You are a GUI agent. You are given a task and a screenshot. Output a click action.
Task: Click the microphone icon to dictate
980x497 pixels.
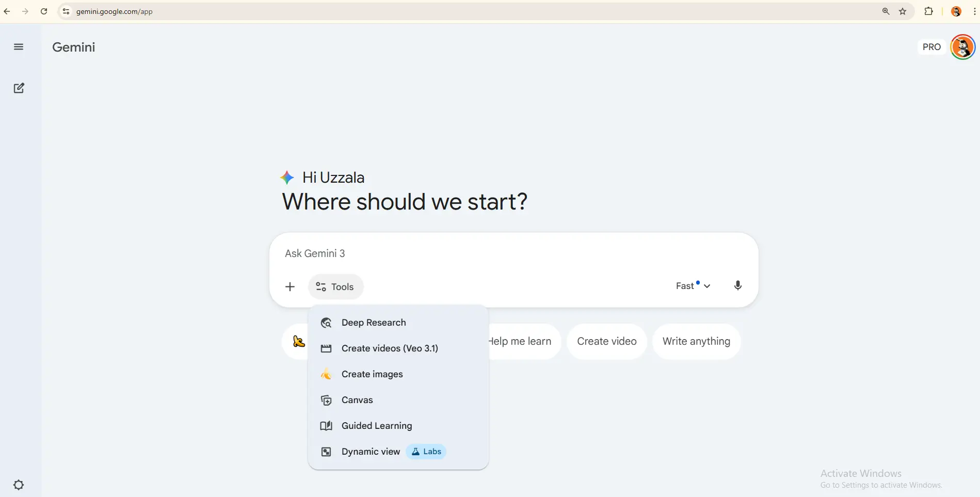pos(737,286)
